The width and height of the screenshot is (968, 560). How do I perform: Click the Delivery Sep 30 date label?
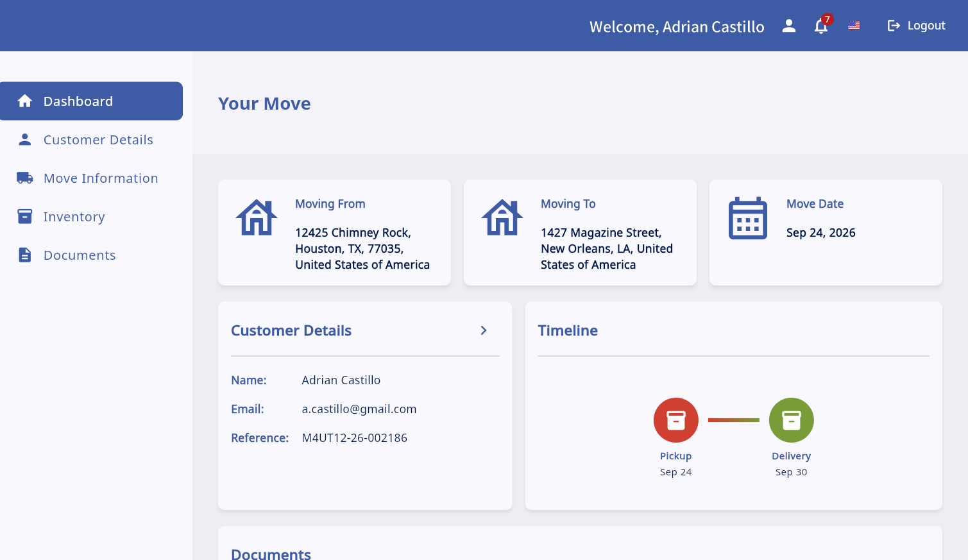pyautogui.click(x=792, y=472)
